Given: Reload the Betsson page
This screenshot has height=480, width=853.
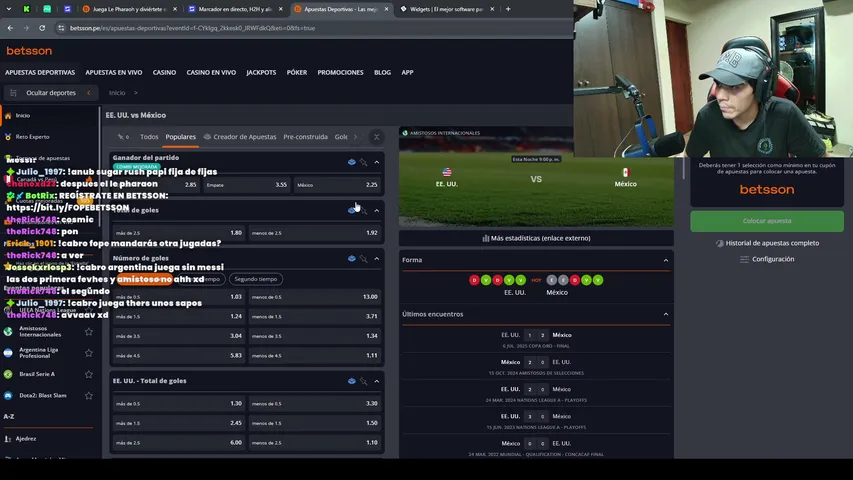Looking at the screenshot, I should pyautogui.click(x=42, y=28).
